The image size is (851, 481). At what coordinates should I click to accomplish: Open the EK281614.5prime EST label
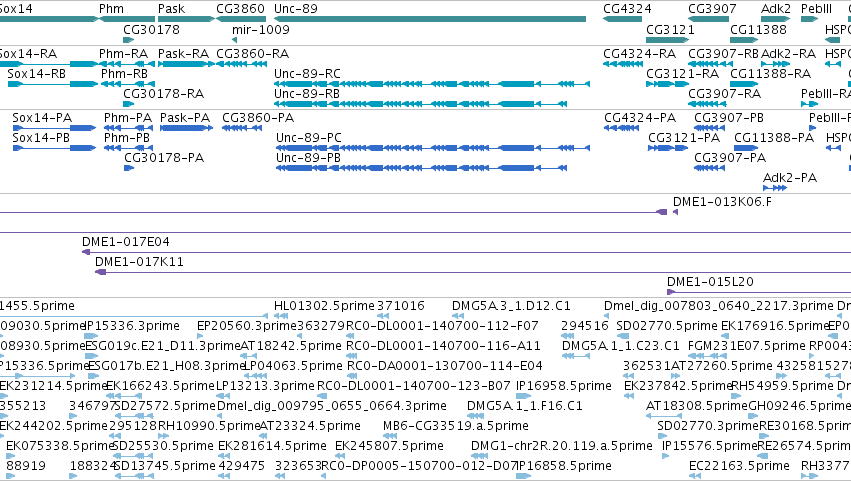tap(272, 447)
